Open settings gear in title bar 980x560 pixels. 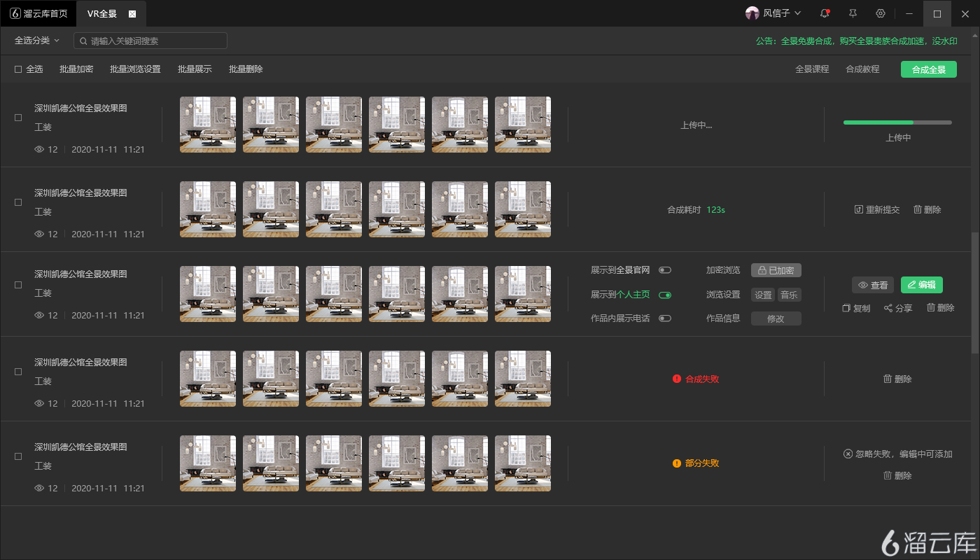[x=881, y=13]
